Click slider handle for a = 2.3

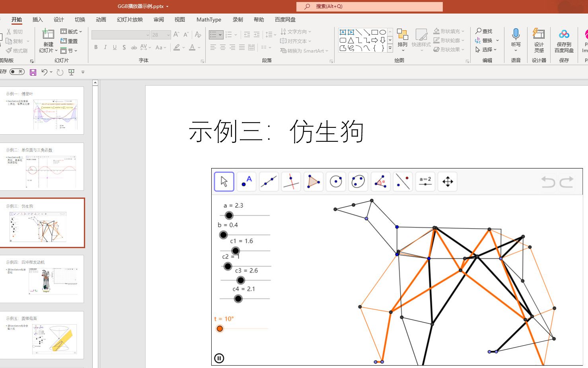229,215
